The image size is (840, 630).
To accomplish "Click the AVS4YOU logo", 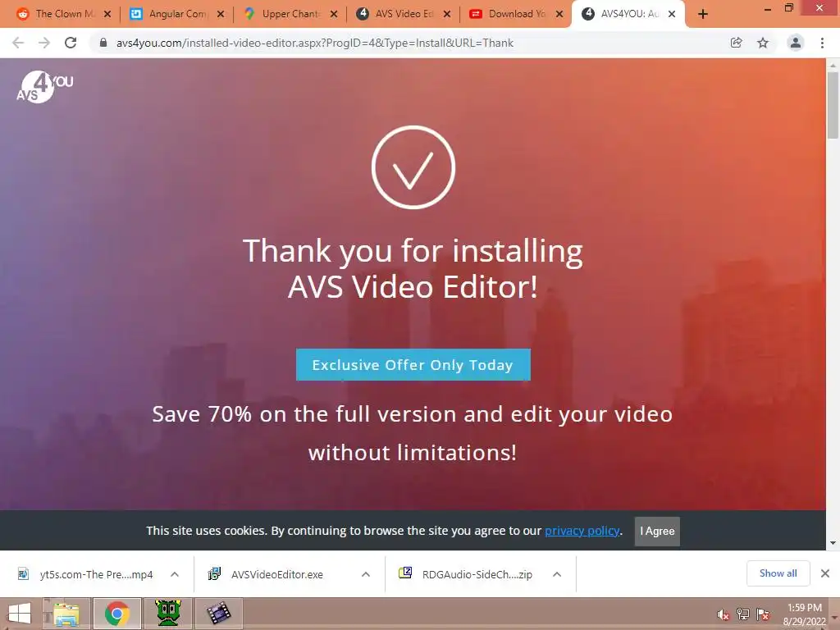I will 45,87.
